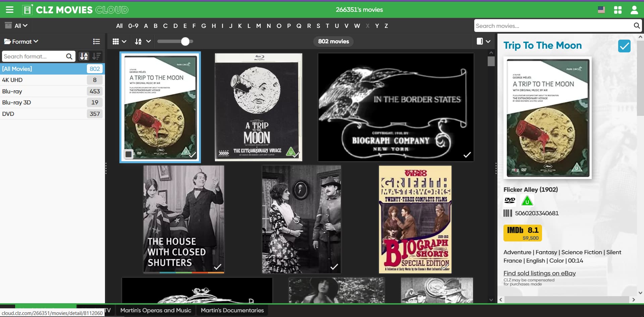Toggle the collected checkmark for Trip To The Moon
The image size is (644, 317).
[x=624, y=46]
